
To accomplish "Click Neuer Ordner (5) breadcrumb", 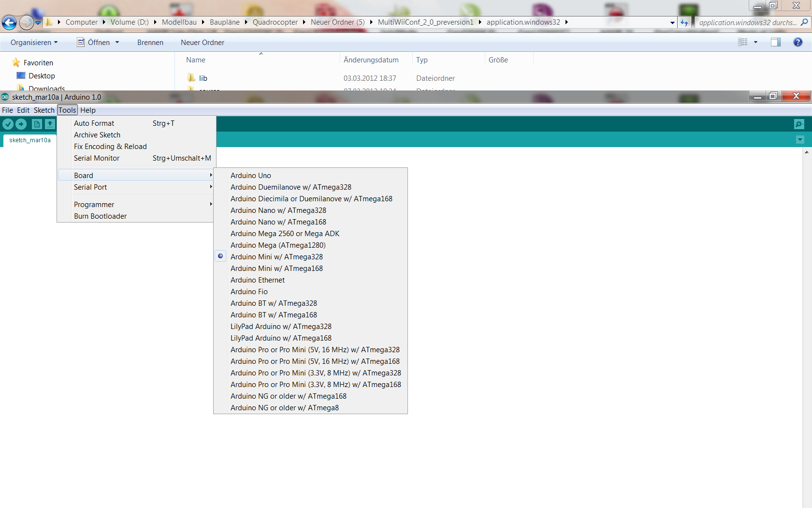I will tap(338, 22).
